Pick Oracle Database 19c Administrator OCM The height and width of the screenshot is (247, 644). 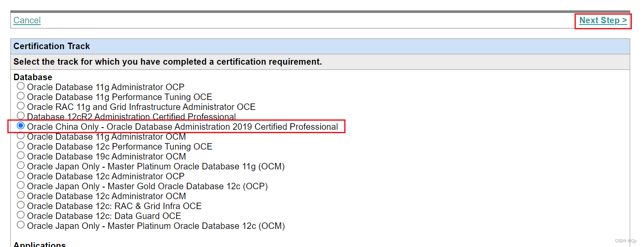pyautogui.click(x=21, y=156)
